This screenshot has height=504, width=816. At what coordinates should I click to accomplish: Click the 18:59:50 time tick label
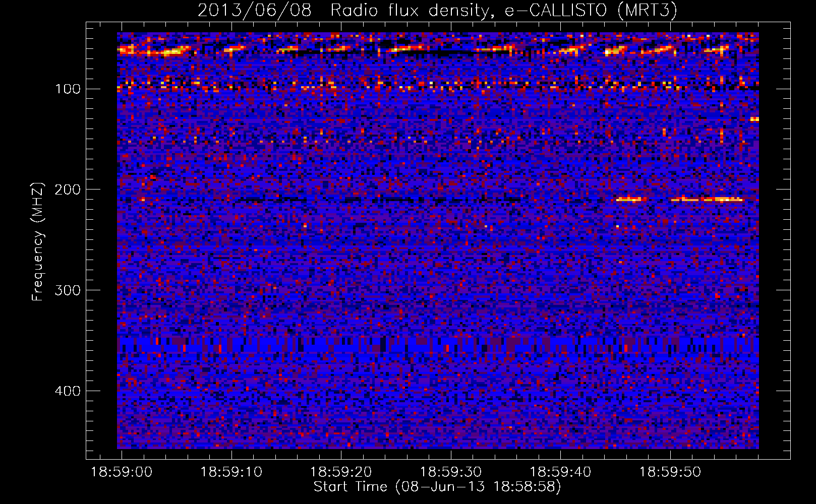[670, 472]
